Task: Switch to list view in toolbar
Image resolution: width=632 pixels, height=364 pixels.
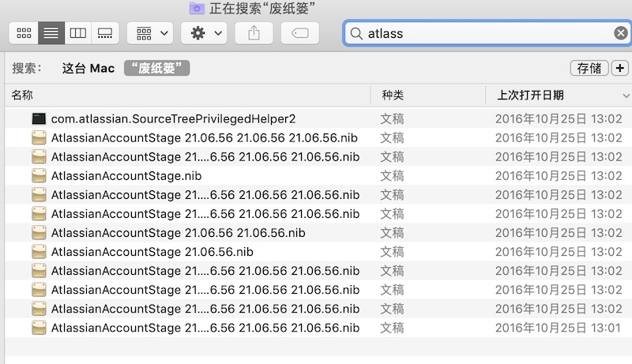Action: click(x=51, y=33)
